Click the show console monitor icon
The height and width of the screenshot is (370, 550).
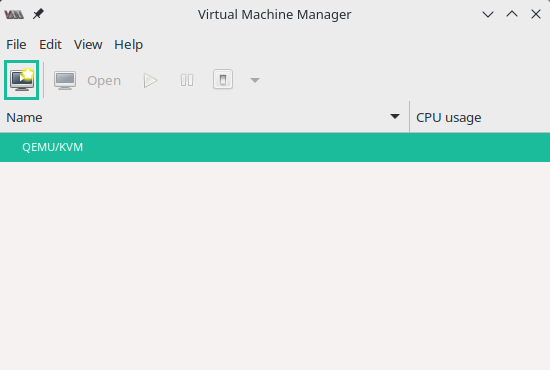65,80
